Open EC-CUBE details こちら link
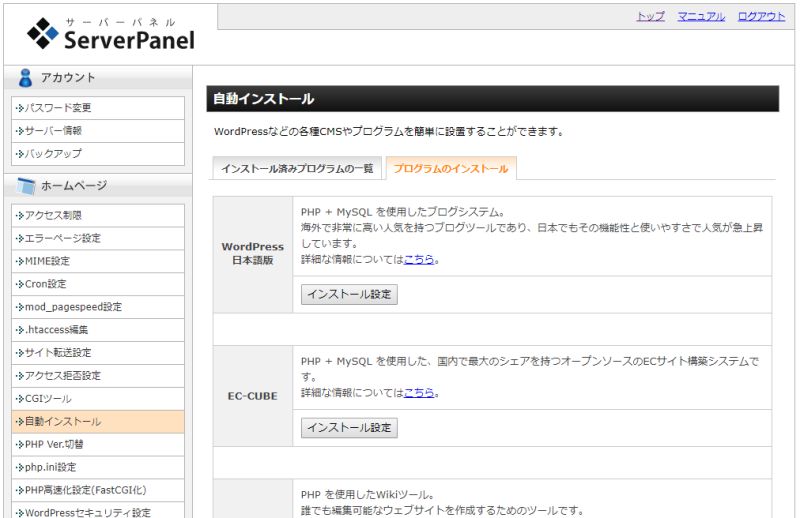This screenshot has width=800, height=518. 419,392
